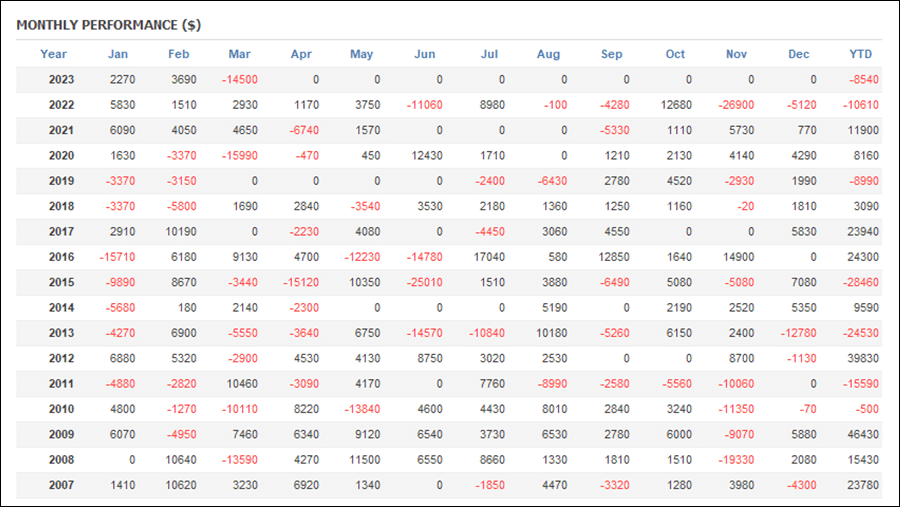
Task: Select the Jun column header
Action: (425, 54)
